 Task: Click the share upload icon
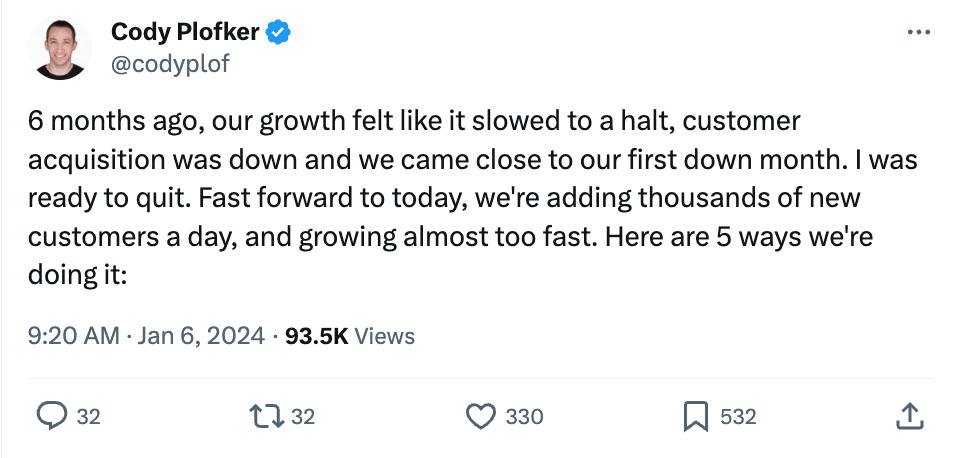(x=908, y=416)
